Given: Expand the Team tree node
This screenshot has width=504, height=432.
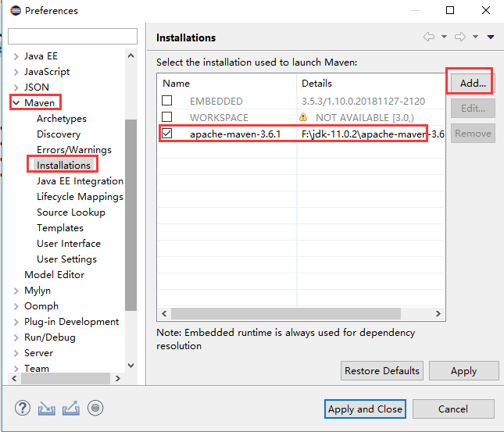Looking at the screenshot, I should [16, 369].
